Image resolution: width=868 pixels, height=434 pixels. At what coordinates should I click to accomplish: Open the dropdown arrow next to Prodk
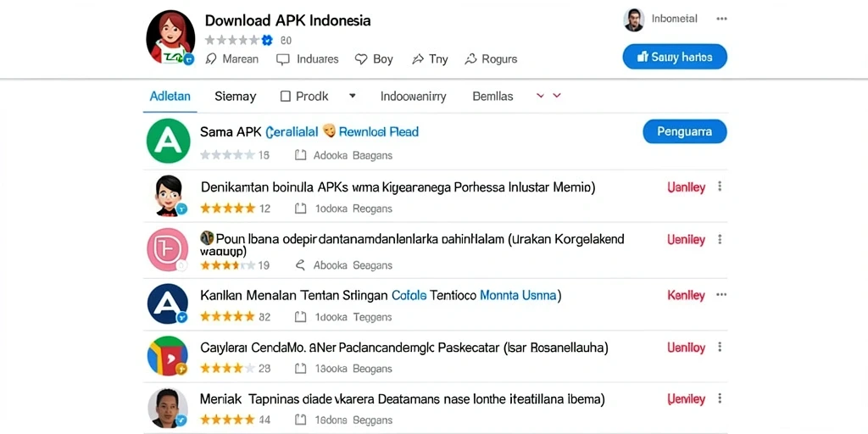[352, 96]
